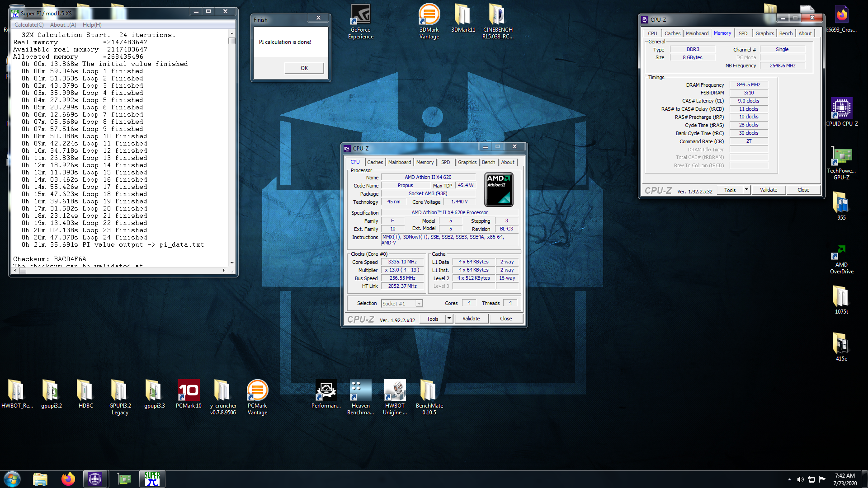
Task: Click Close button in center CPU-Z window
Action: 506,319
